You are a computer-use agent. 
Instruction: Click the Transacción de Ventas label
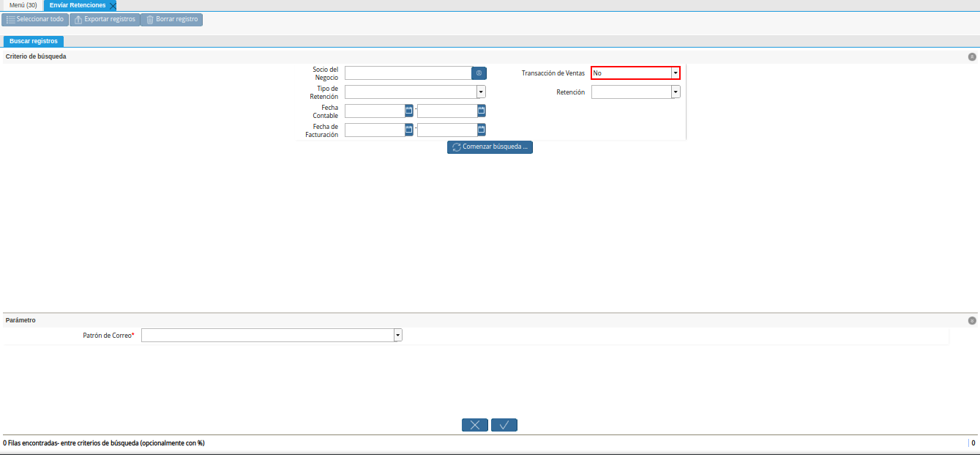click(x=553, y=73)
